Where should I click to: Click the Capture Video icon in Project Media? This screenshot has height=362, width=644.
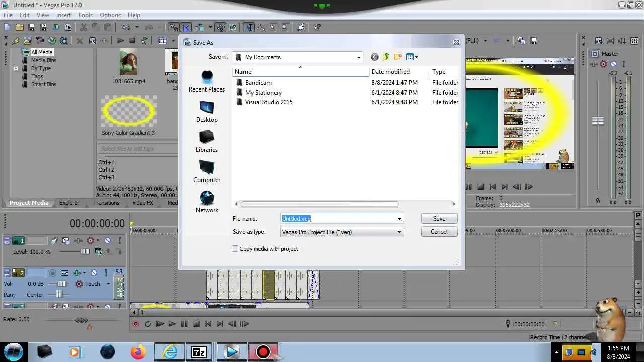tap(39, 41)
